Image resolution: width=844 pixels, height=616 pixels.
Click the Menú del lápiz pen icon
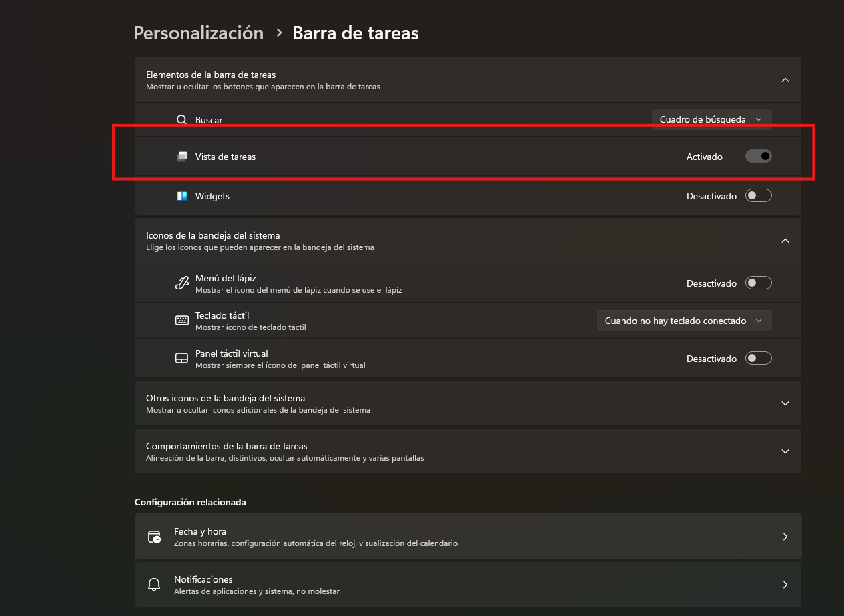(x=181, y=283)
